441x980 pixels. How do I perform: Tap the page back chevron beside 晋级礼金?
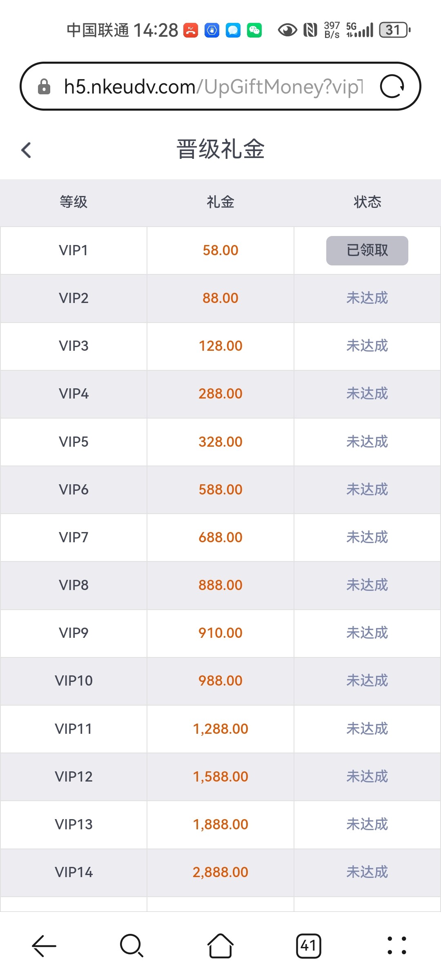pos(26,150)
